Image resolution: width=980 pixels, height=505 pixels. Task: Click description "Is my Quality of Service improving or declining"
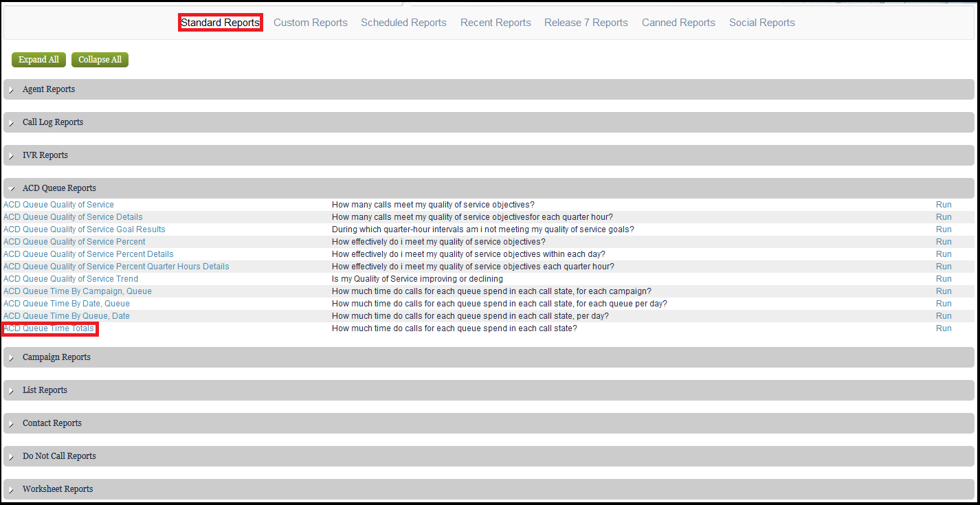point(417,279)
